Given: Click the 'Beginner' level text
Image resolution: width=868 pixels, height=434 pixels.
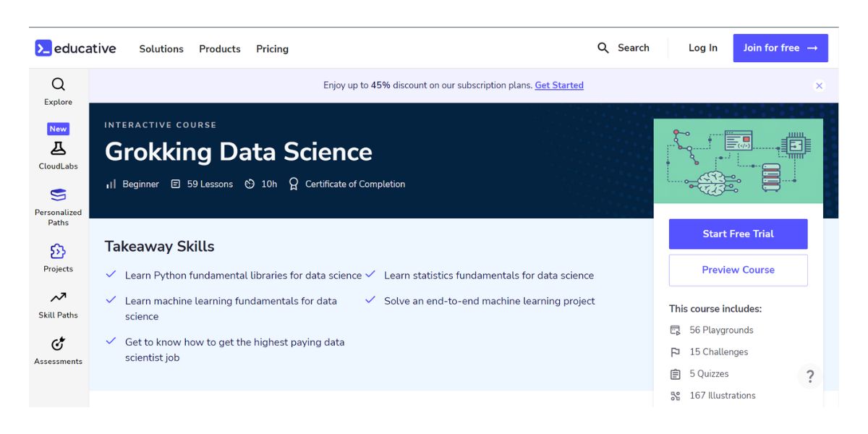Looking at the screenshot, I should pyautogui.click(x=140, y=184).
